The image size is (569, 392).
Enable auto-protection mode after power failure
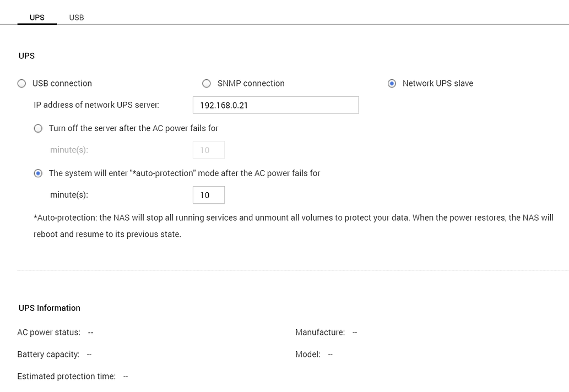tap(38, 173)
